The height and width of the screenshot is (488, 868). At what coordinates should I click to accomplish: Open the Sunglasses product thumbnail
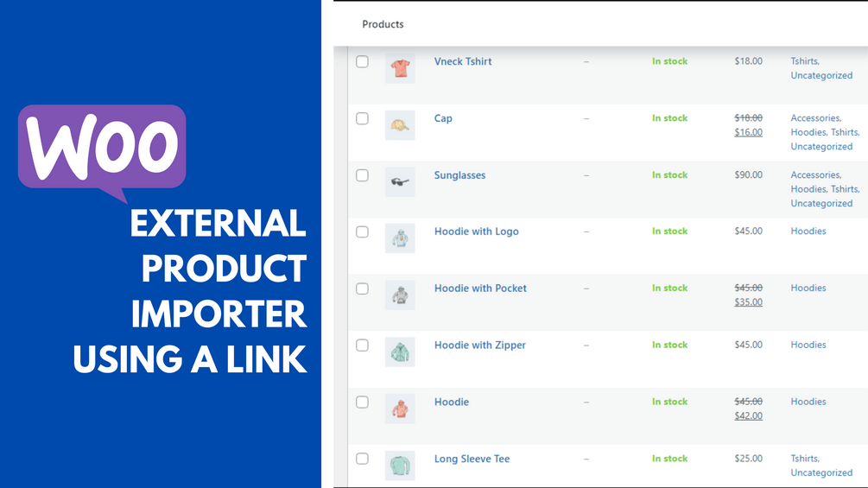(400, 182)
